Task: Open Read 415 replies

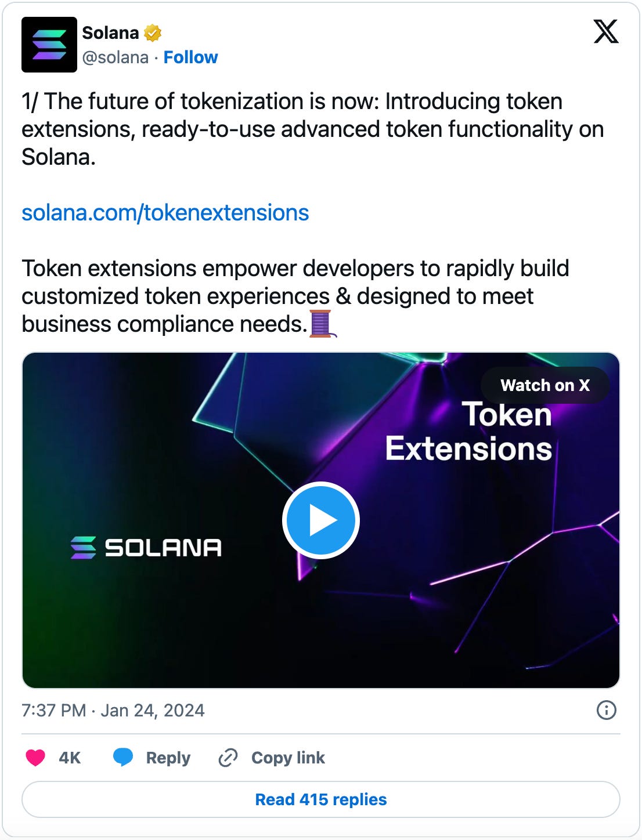Action: [320, 799]
